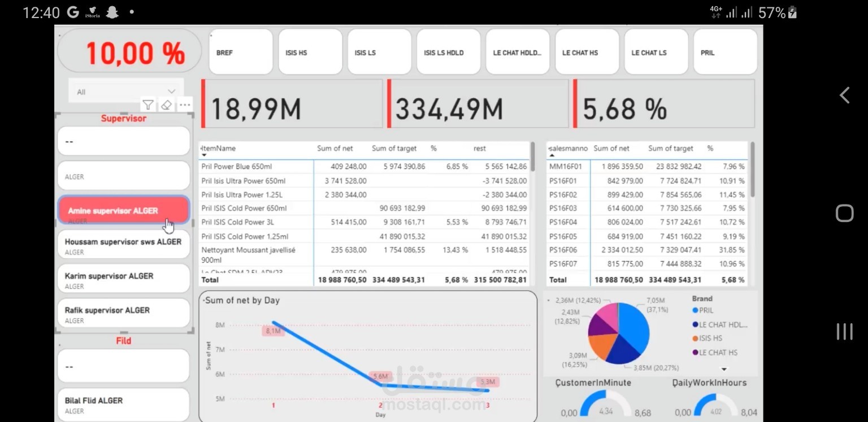Select the blank -- Fild slicer card
Viewport: 868px width, 422px height.
[x=123, y=366]
